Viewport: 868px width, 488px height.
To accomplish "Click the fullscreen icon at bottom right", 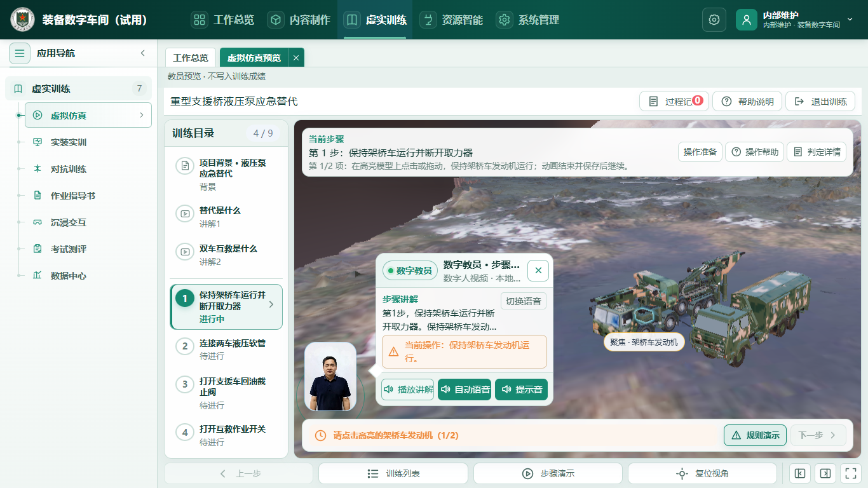I will (x=850, y=473).
